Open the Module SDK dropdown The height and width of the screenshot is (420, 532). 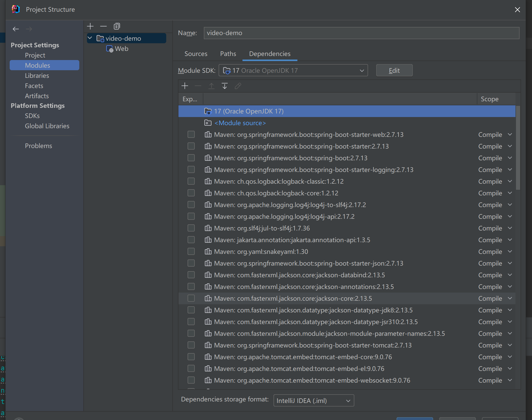[293, 70]
